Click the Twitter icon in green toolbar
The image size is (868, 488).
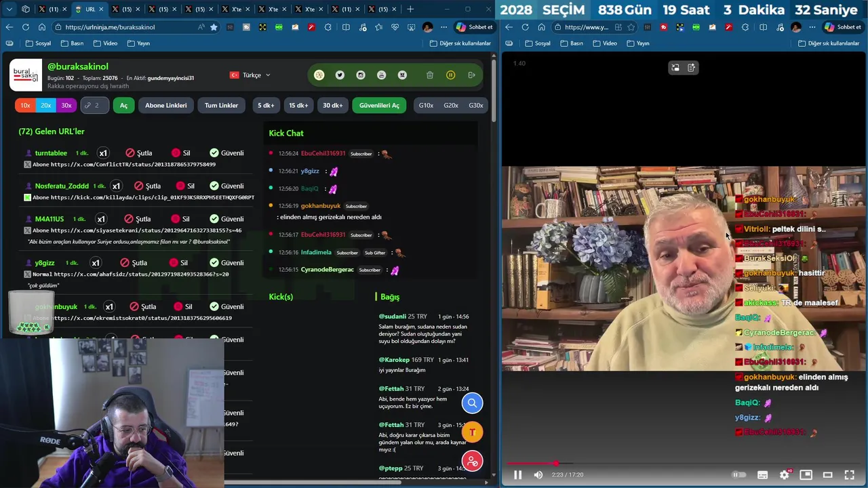click(x=340, y=75)
